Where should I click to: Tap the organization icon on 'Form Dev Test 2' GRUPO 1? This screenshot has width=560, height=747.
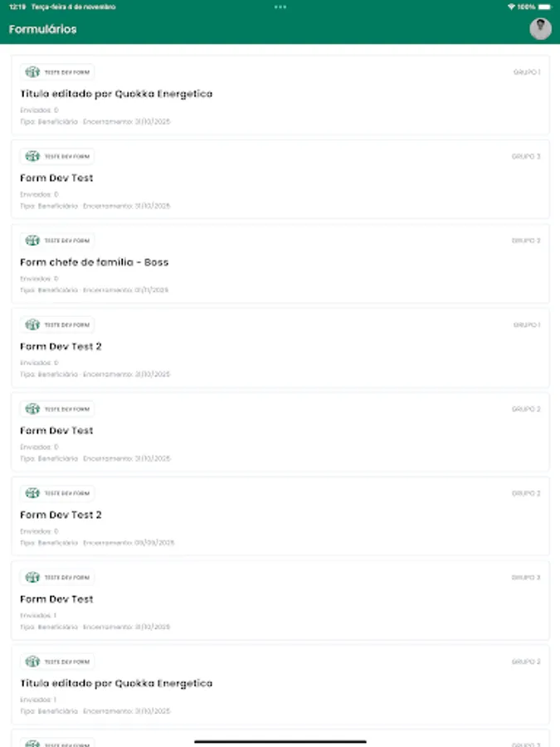[x=33, y=325]
